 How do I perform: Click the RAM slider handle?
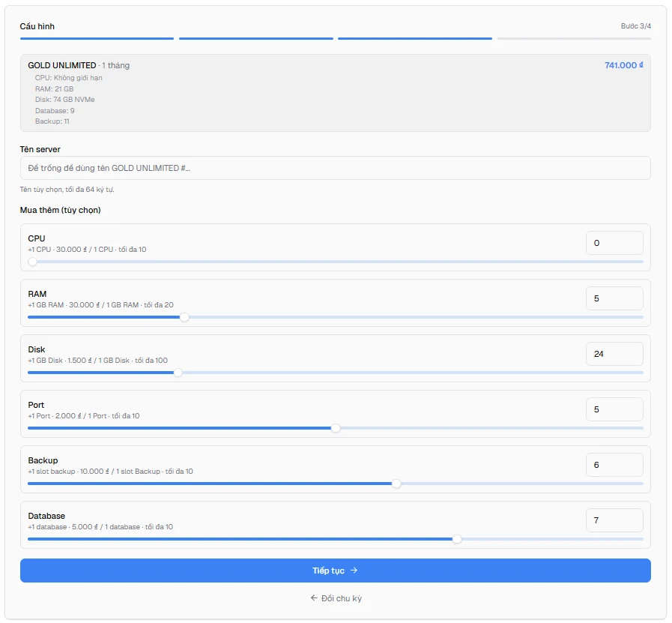184,317
